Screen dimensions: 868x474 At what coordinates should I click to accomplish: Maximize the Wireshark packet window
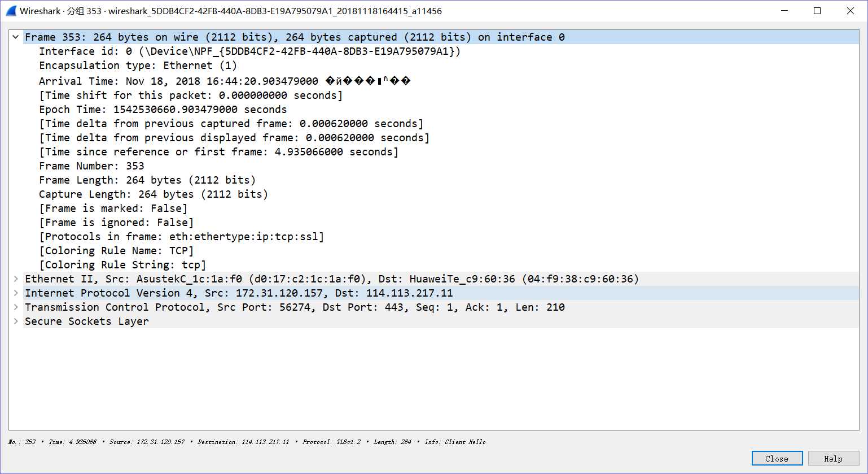[x=817, y=11]
